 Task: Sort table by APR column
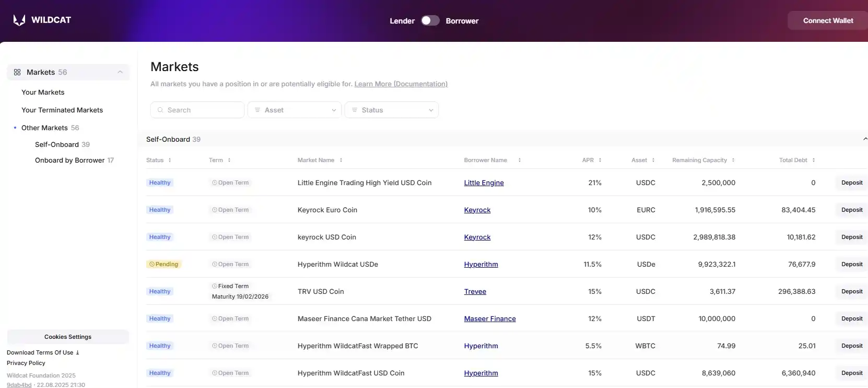[x=600, y=160]
